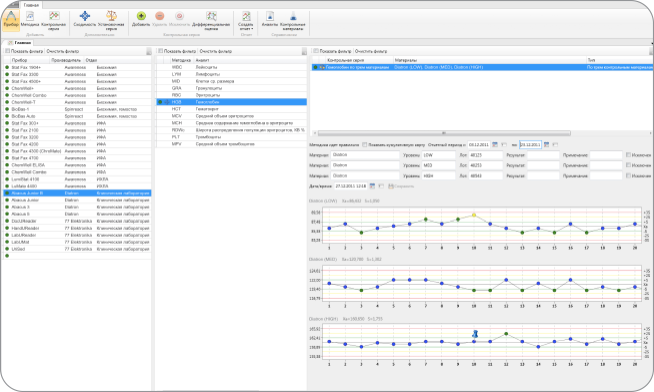Viewport: 654px width, 392px height.
Task: Click Очистить фильтр in control series panel
Action: pyautogui.click(x=371, y=51)
